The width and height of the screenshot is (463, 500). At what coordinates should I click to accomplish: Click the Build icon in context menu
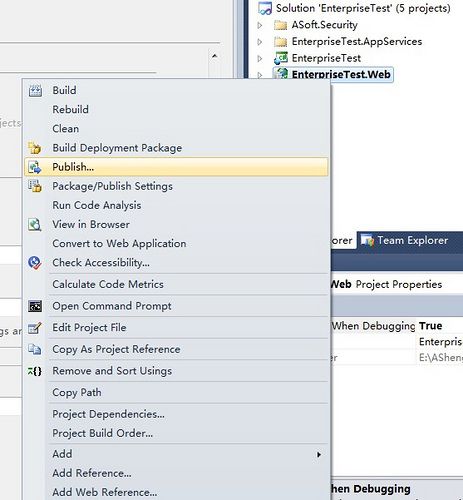tap(35, 91)
